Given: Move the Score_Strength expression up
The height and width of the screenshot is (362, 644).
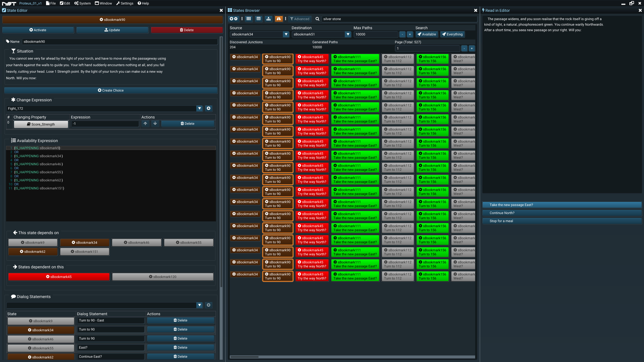Looking at the screenshot, I should [145, 124].
